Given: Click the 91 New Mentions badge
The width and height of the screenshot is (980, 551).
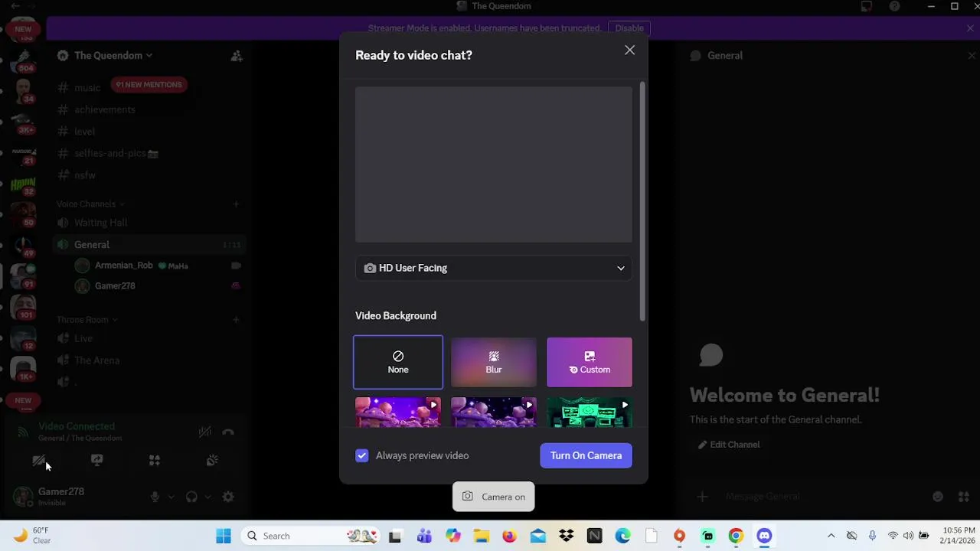Looking at the screenshot, I should (149, 84).
